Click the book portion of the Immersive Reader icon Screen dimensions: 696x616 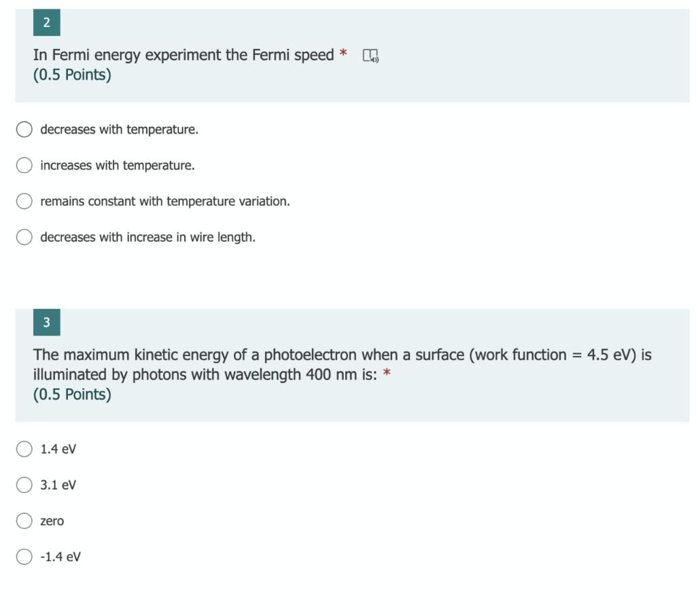point(368,54)
